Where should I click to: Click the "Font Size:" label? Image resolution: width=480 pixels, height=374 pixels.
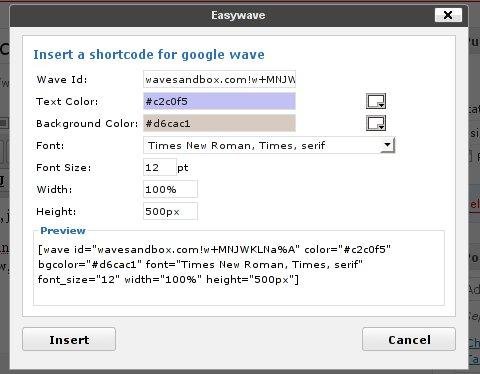[64, 168]
